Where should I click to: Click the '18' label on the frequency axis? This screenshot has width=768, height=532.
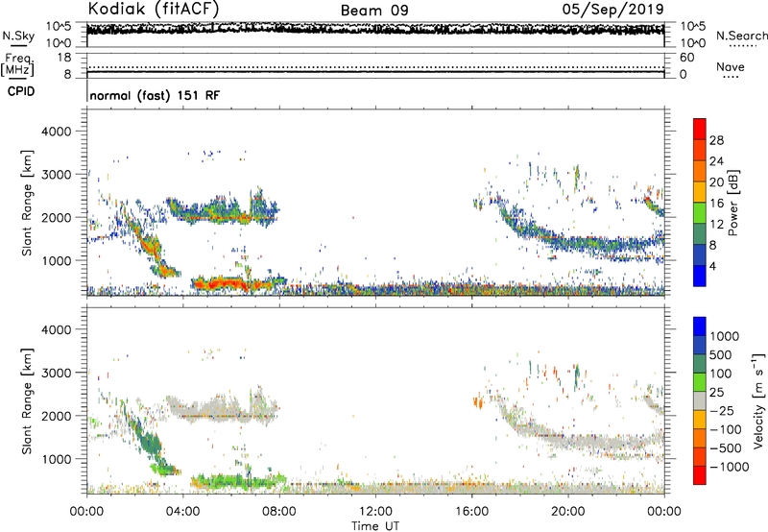(64, 58)
